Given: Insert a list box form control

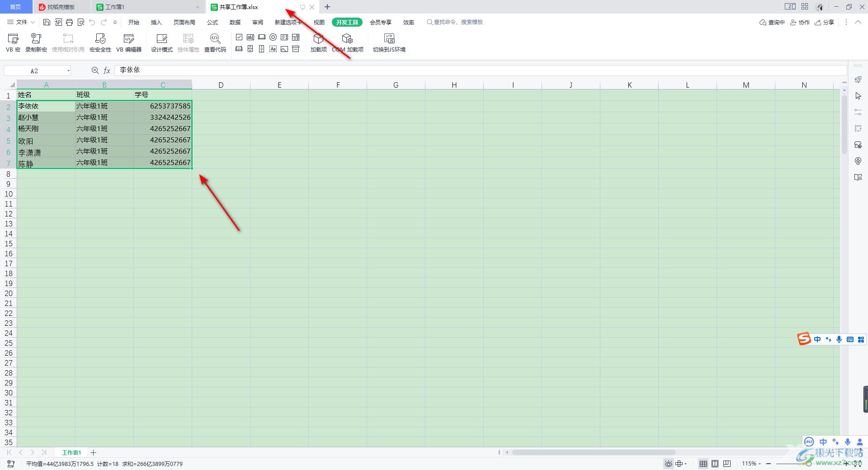Looking at the screenshot, I should point(284,37).
